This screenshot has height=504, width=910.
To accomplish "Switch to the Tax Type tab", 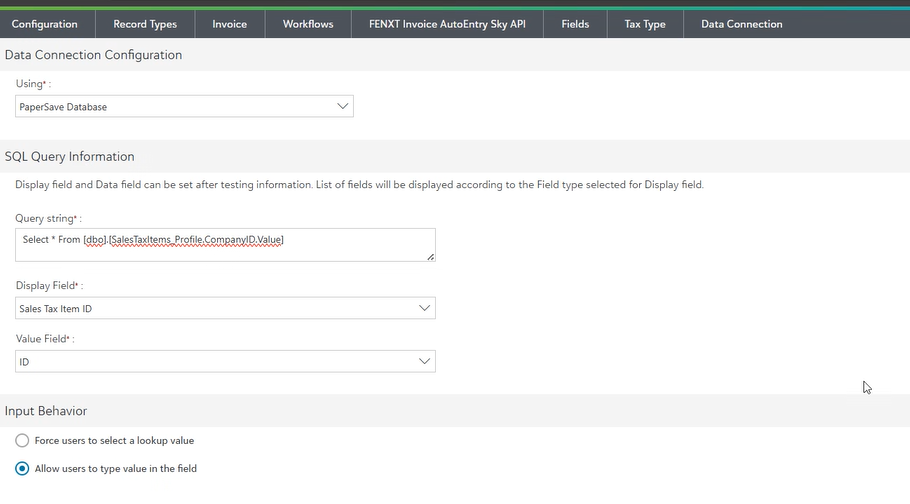I will pos(645,24).
